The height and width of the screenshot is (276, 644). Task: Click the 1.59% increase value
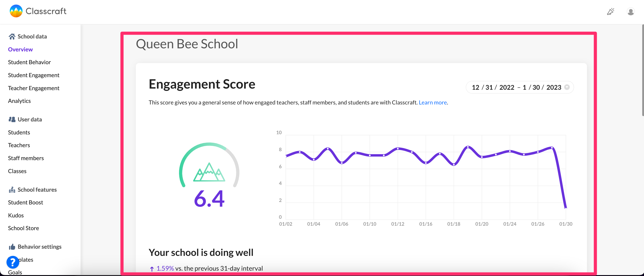[165, 268]
